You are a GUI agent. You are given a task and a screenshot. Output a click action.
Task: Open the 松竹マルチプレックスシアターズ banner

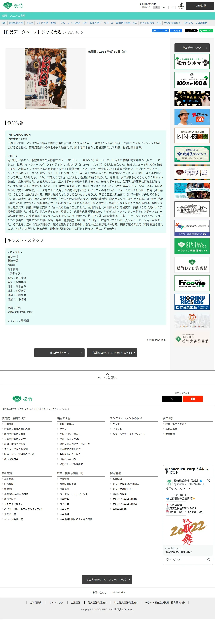click(x=192, y=228)
